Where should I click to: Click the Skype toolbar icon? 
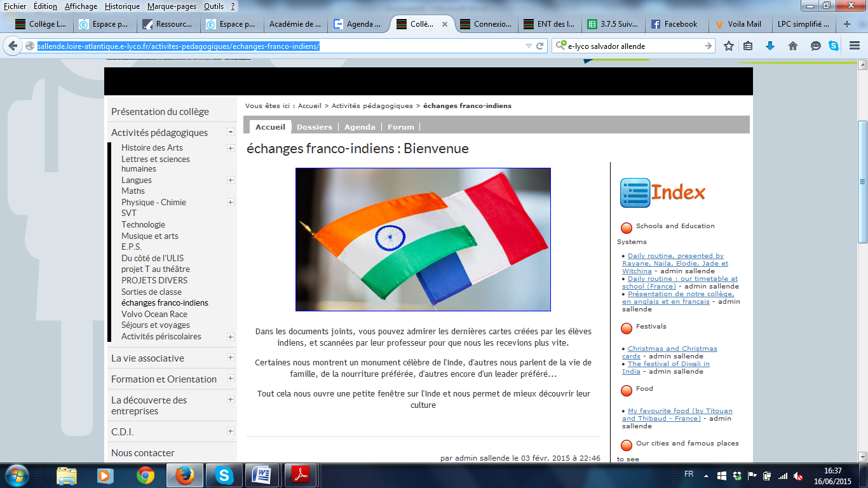pos(833,46)
